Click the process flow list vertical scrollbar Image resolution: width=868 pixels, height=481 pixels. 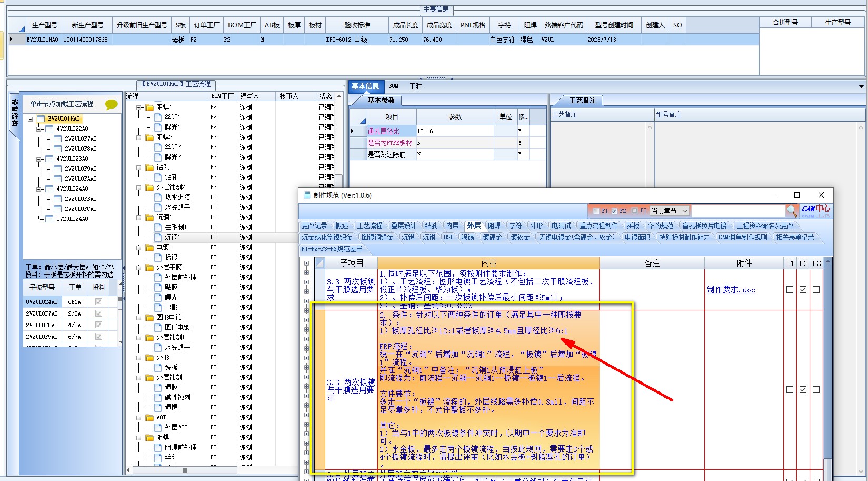coord(339,180)
